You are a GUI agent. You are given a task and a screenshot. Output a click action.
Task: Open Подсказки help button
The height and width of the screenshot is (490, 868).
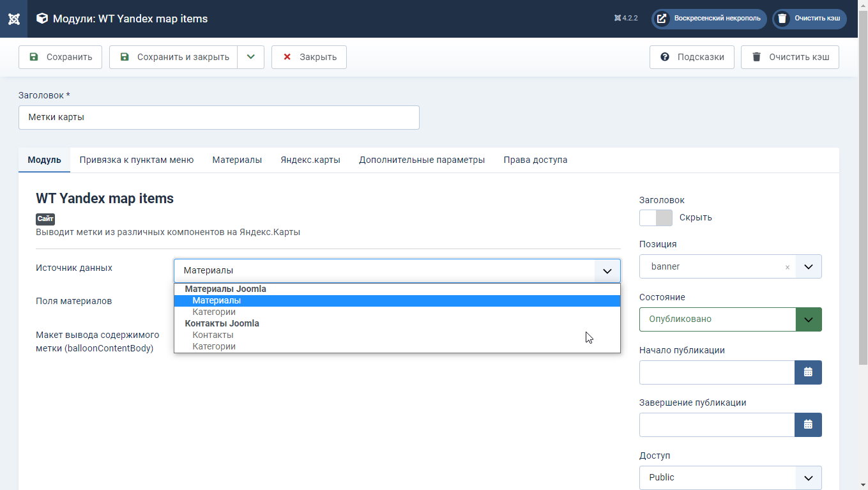point(692,57)
